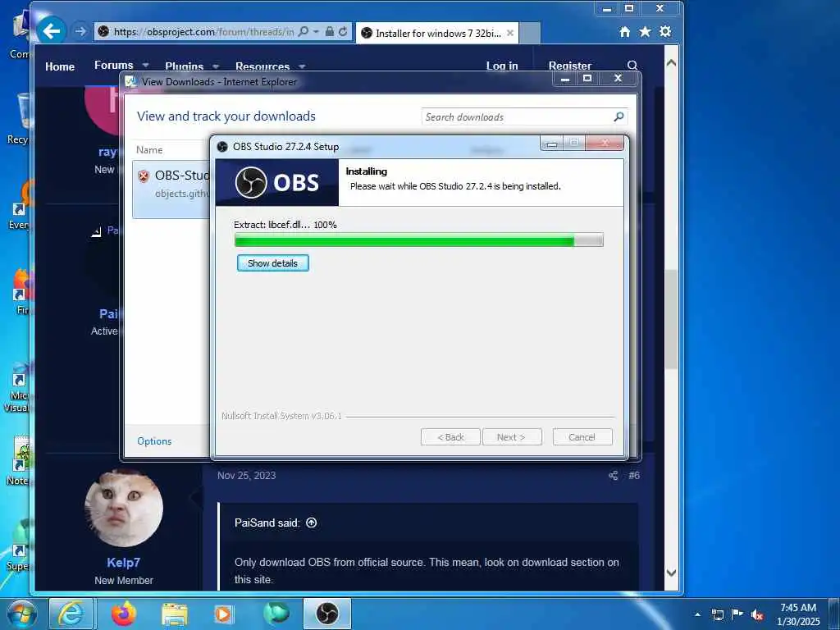Launch Firefox from the taskbar
This screenshot has width=840, height=630.
pyautogui.click(x=124, y=614)
